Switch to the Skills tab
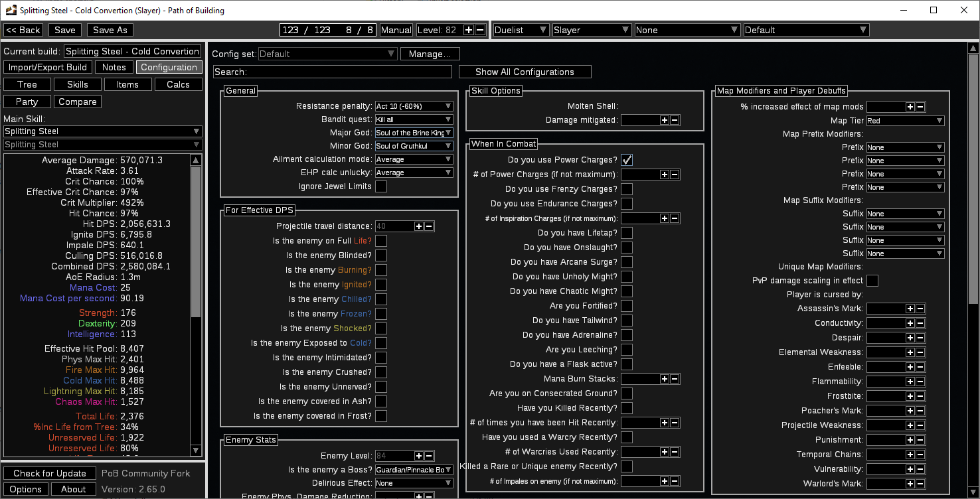The width and height of the screenshot is (980, 499). (78, 84)
